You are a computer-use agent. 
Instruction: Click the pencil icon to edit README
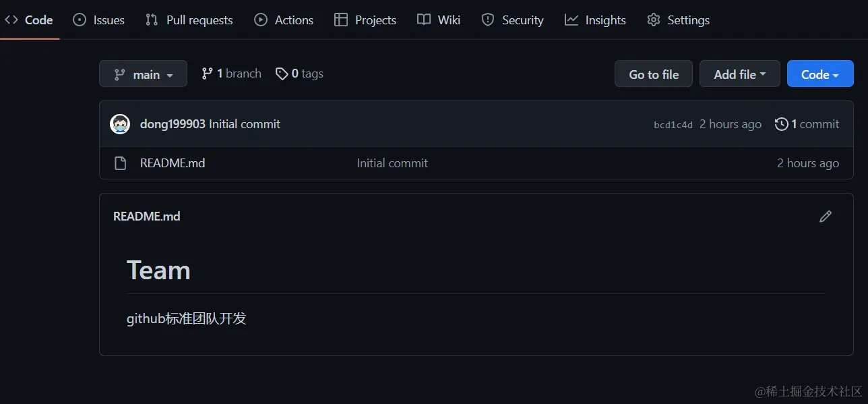(826, 217)
